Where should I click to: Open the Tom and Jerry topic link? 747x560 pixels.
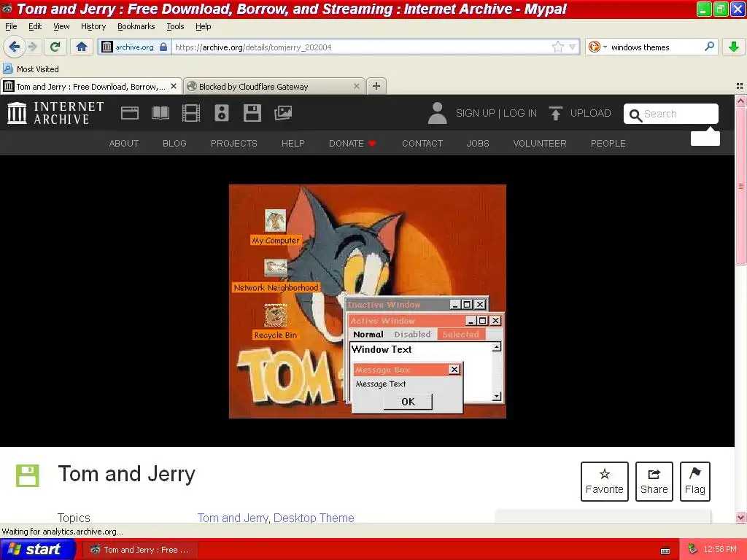(x=233, y=518)
